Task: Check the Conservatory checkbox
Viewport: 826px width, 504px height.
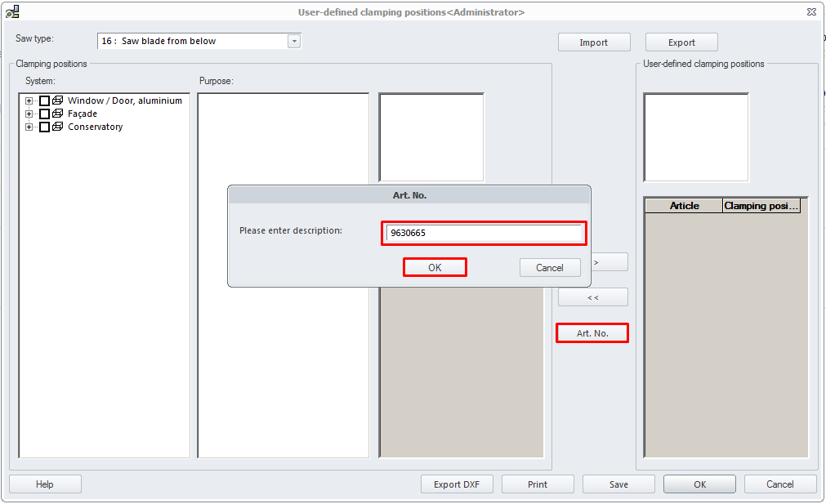Action: click(45, 127)
